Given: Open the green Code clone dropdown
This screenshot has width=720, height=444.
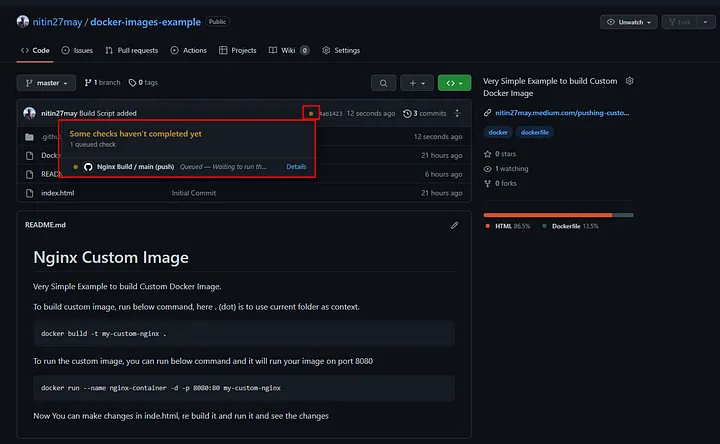Looking at the screenshot, I should [x=454, y=83].
